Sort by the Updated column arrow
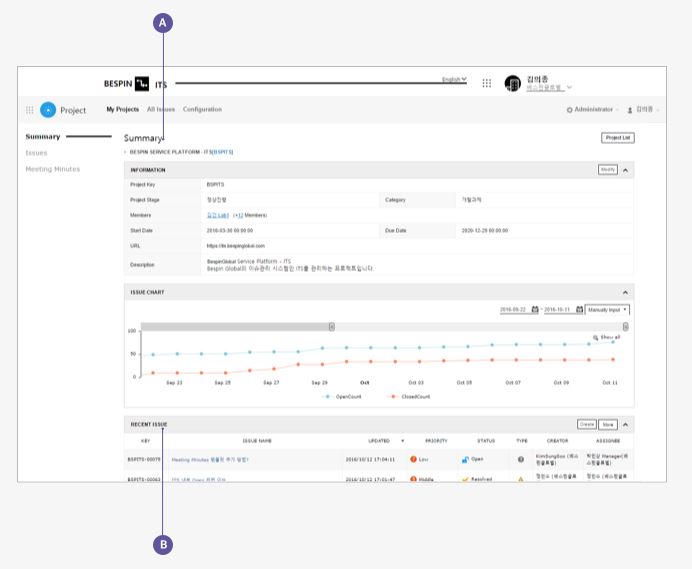The height and width of the screenshot is (569, 692). (x=402, y=441)
